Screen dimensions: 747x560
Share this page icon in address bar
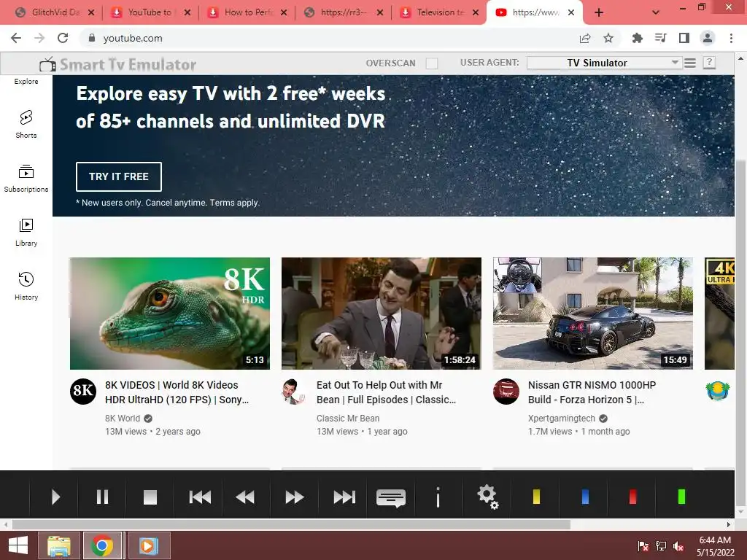[585, 38]
